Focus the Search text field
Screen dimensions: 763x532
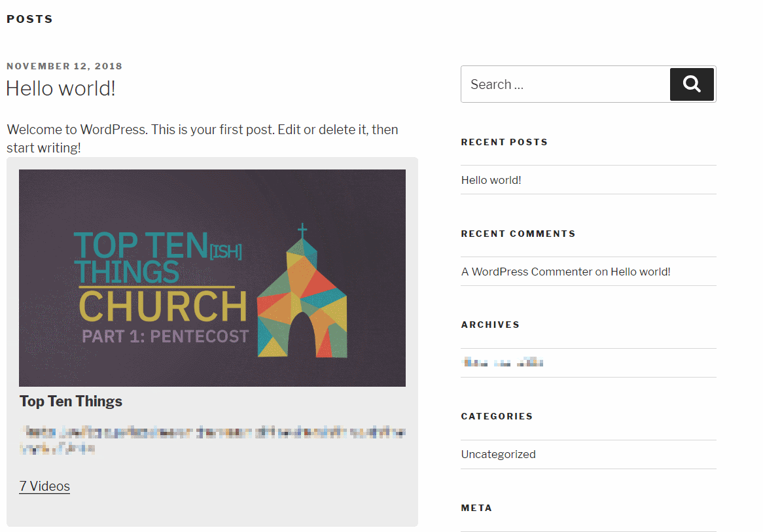tap(564, 84)
